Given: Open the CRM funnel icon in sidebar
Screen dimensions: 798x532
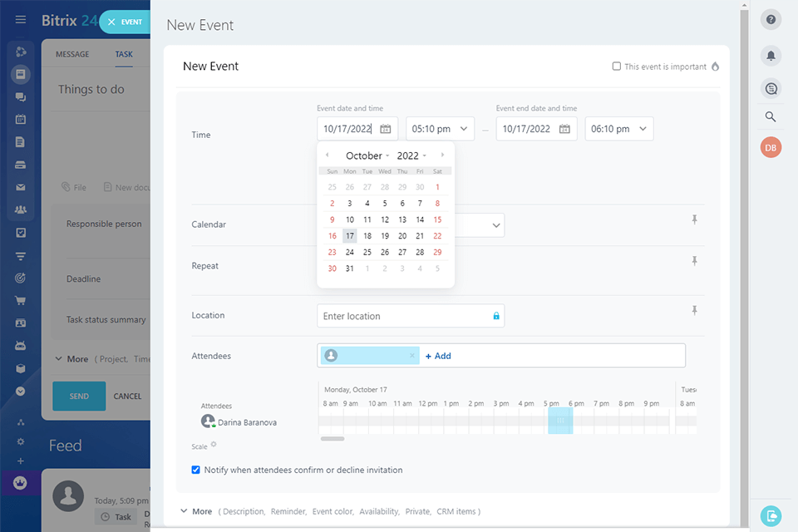Looking at the screenshot, I should point(20,255).
